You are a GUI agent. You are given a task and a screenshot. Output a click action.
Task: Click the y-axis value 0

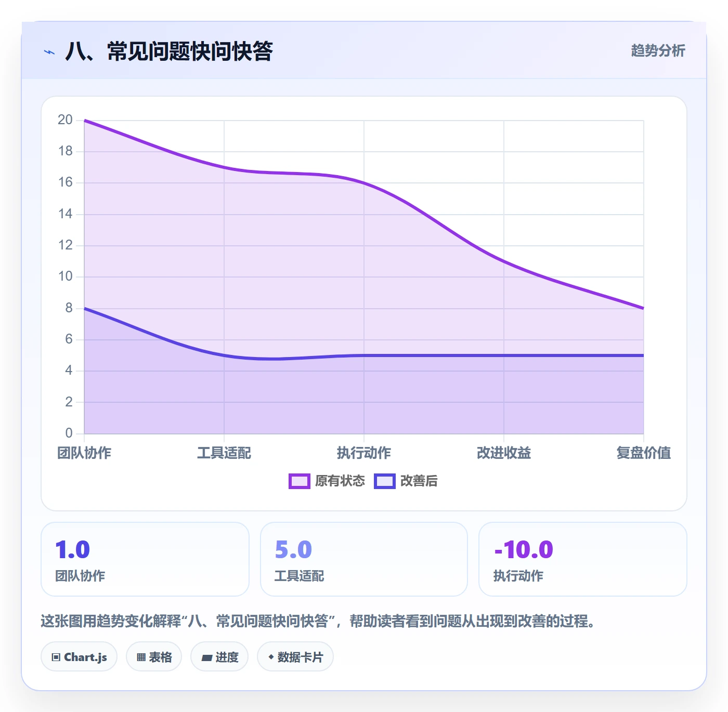pos(69,433)
